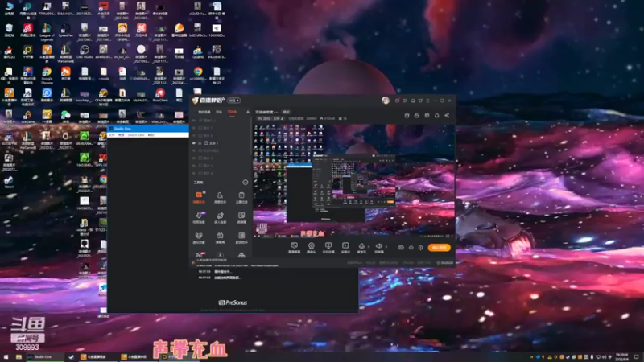Click the taskbar clock
Screen dimensions: 644x362
tap(621, 357)
